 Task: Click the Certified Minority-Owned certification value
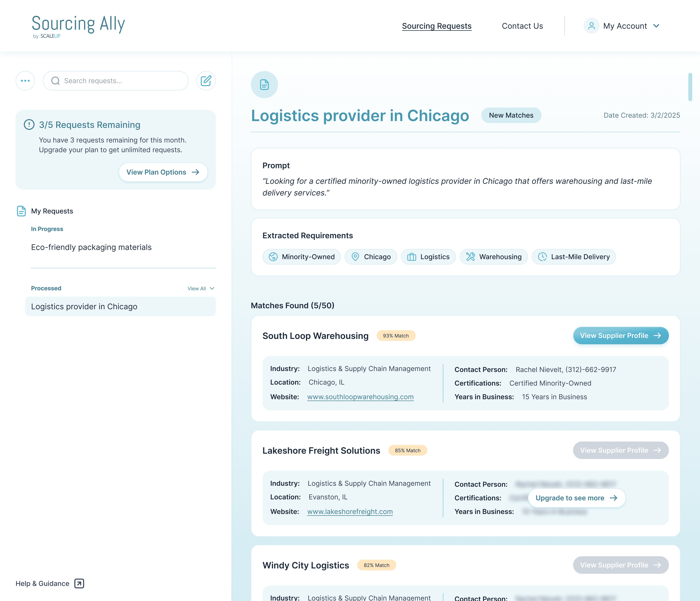point(550,383)
